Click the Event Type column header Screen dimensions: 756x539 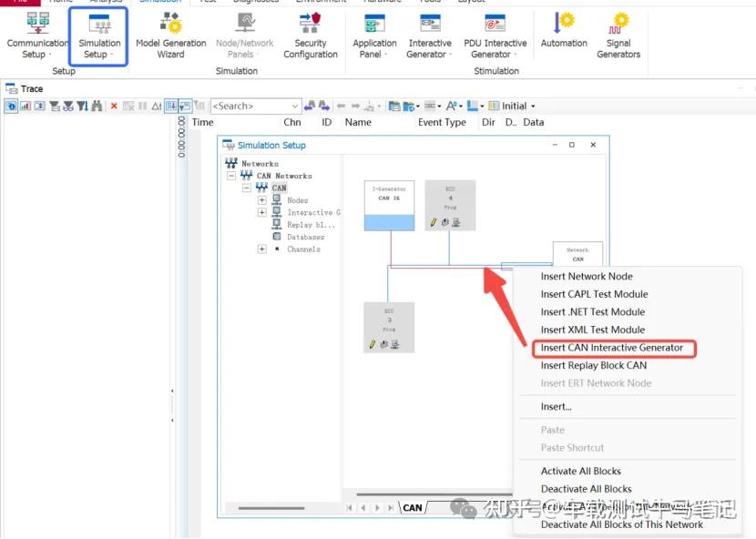(x=442, y=122)
